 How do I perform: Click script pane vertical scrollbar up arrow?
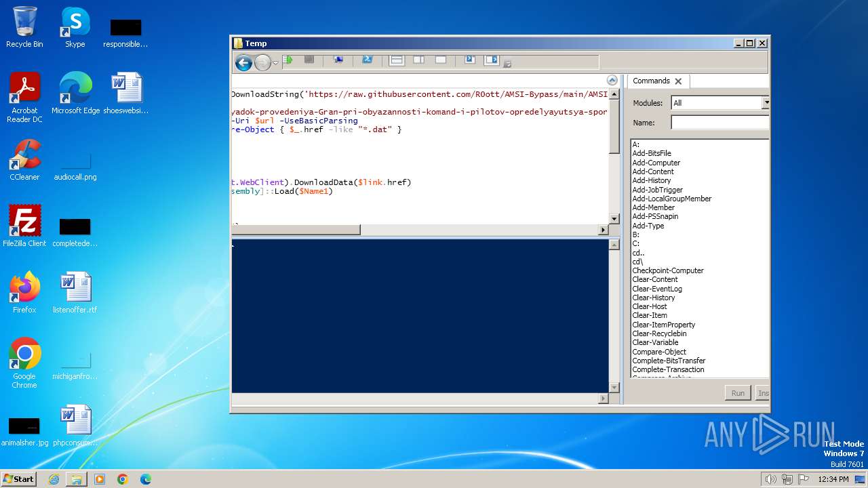click(x=614, y=95)
